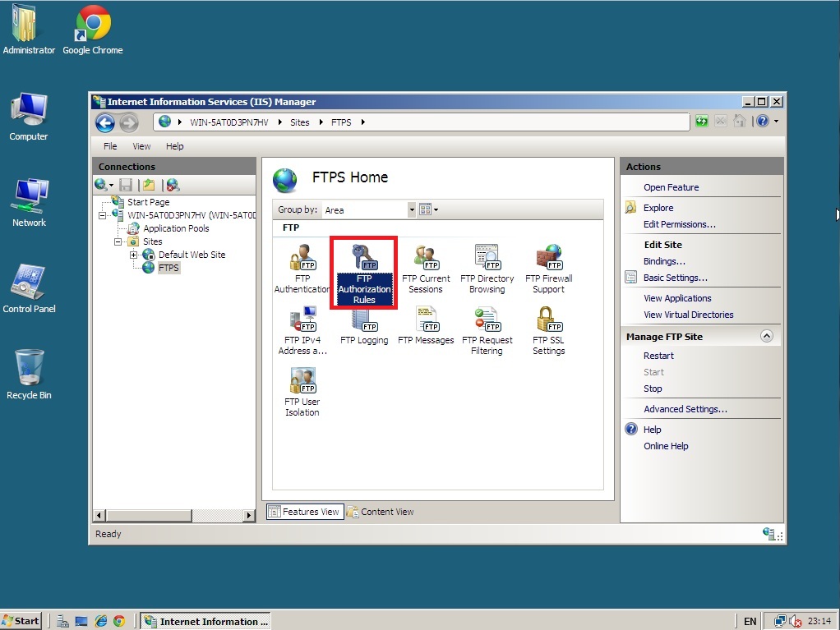Viewport: 840px width, 630px height.
Task: Select FTPS site in Connections tree
Action: click(x=168, y=268)
